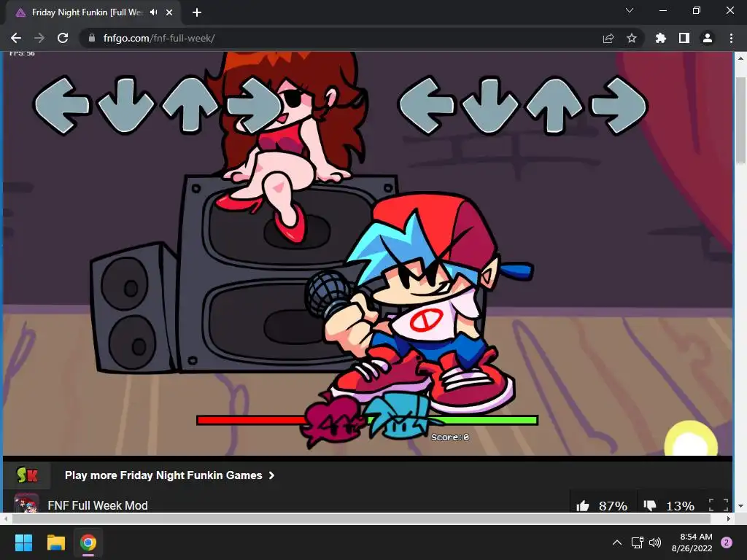This screenshot has width=747, height=560.
Task: Click player's right arrow receptor
Action: pos(619,105)
